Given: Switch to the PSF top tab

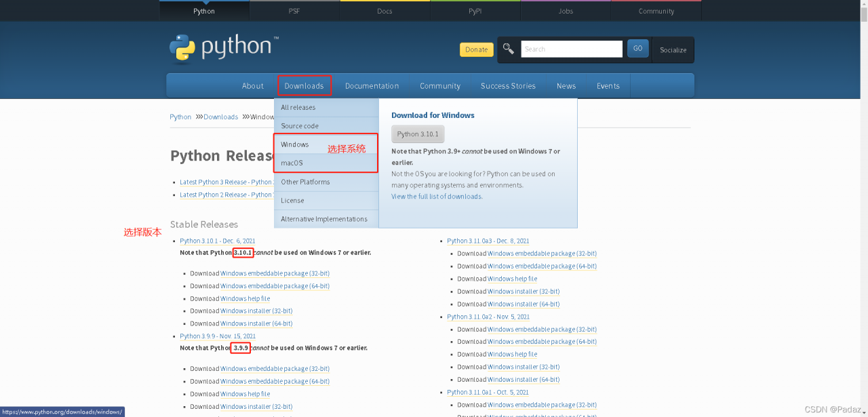Looking at the screenshot, I should 294,11.
